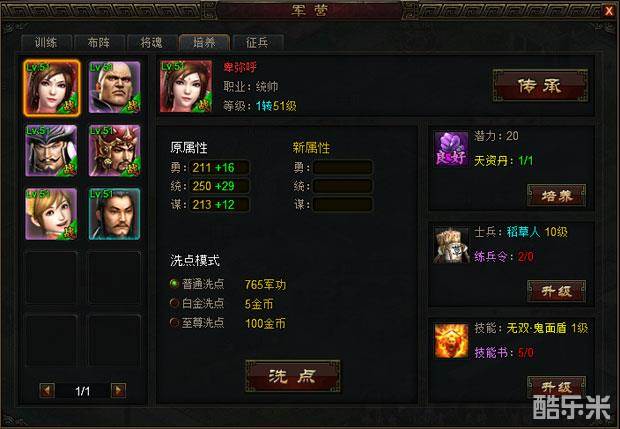Select the helmeted mustache general portrait
This screenshot has height=429, width=620.
click(x=51, y=151)
